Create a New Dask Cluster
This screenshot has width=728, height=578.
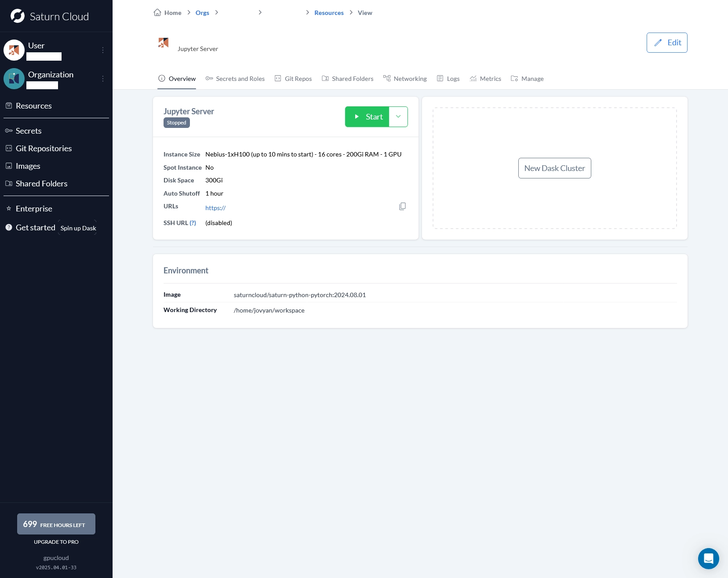555,168
